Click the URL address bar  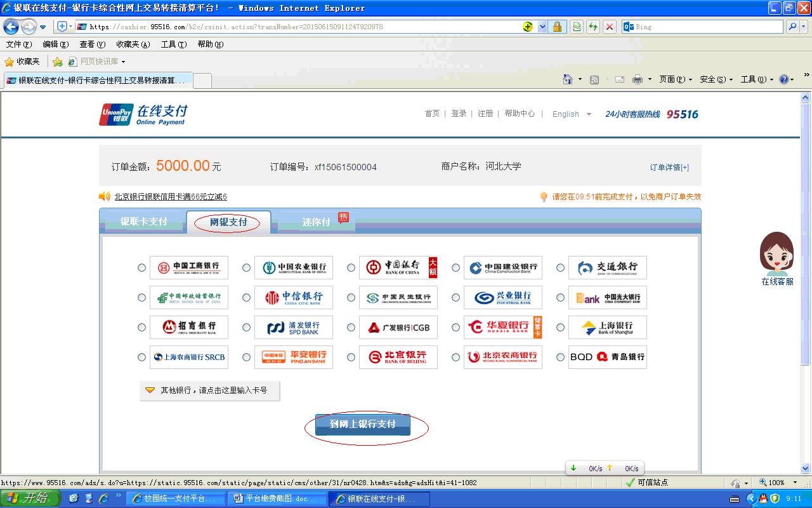tap(304, 27)
